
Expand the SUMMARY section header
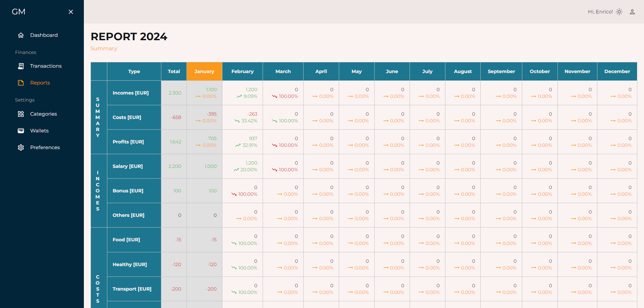coord(98,117)
